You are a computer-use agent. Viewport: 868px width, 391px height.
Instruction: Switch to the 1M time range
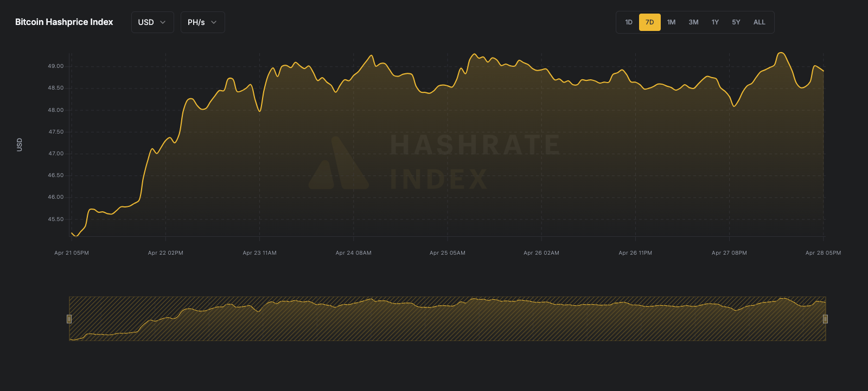[672, 22]
